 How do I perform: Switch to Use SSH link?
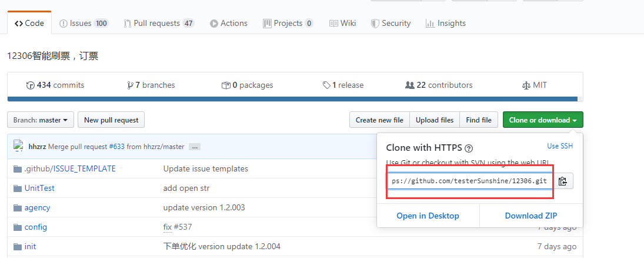pos(560,146)
